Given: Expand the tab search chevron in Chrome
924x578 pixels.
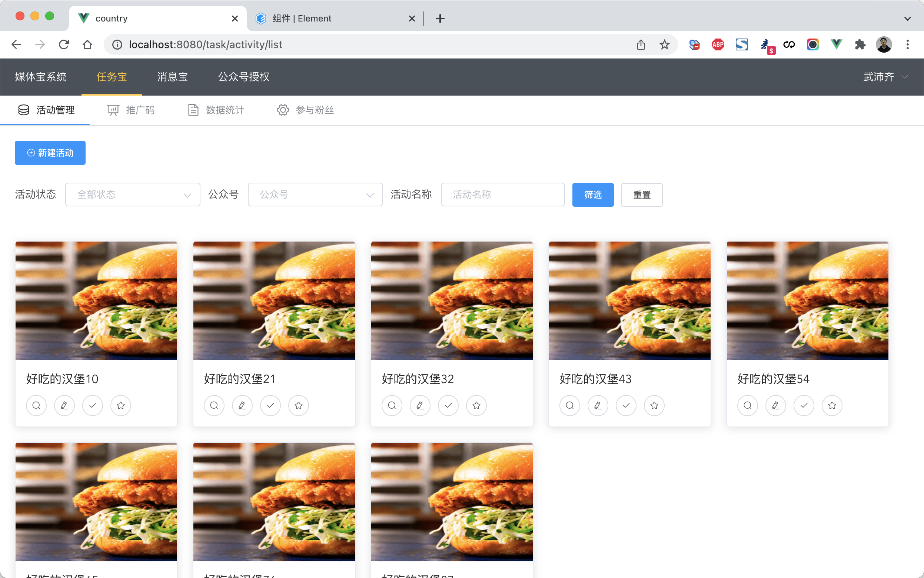Looking at the screenshot, I should (x=908, y=19).
